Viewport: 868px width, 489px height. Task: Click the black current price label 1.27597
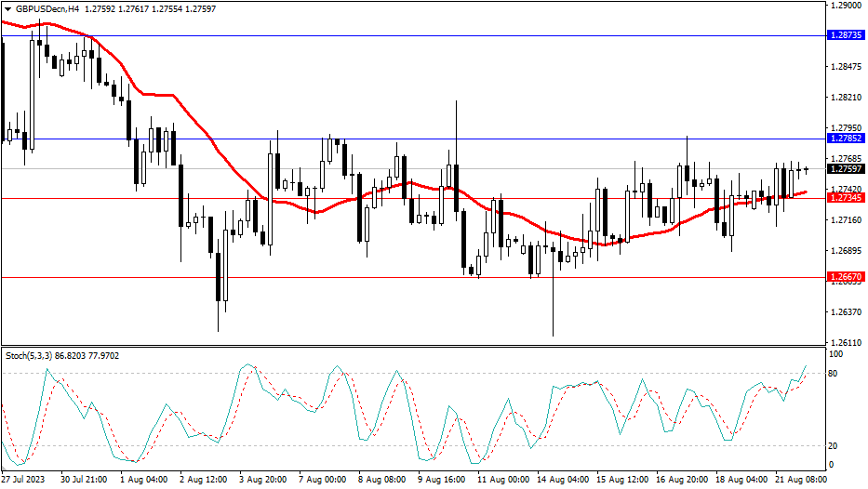click(845, 169)
